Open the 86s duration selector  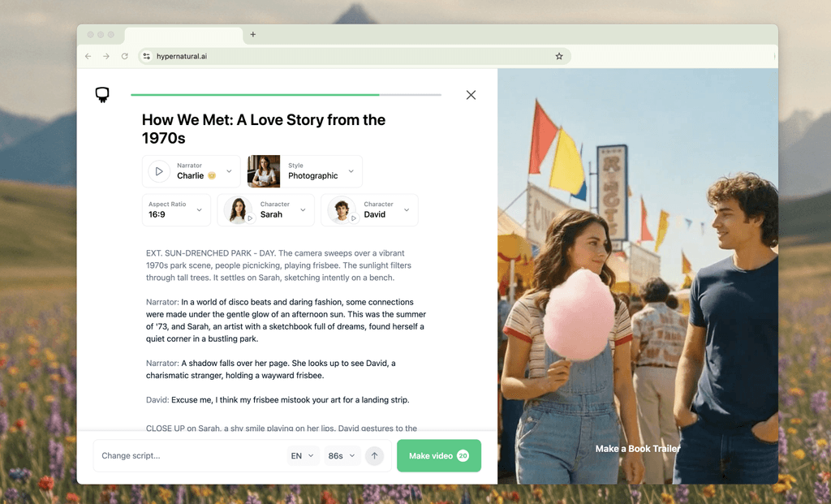pos(342,456)
